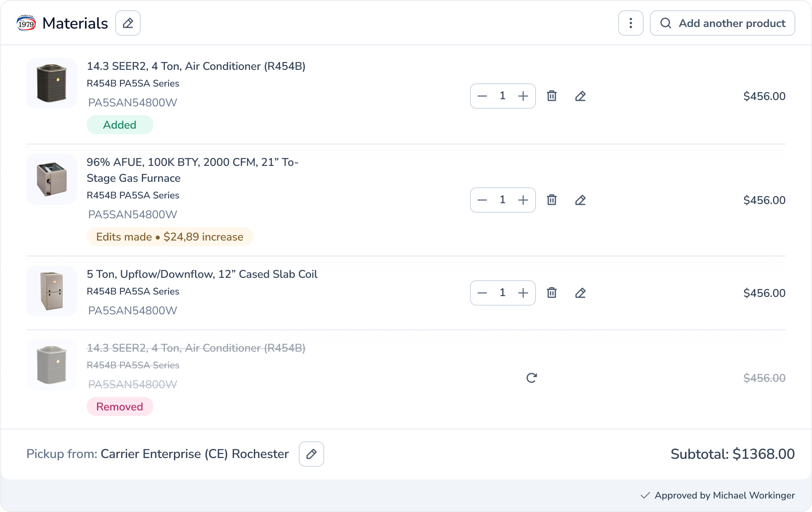
Task: Click the 1979 company logo
Action: [x=26, y=23]
